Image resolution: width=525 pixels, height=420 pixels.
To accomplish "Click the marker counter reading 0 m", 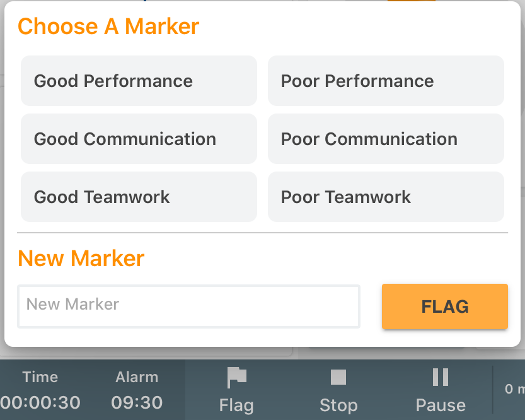I will pyautogui.click(x=514, y=390).
